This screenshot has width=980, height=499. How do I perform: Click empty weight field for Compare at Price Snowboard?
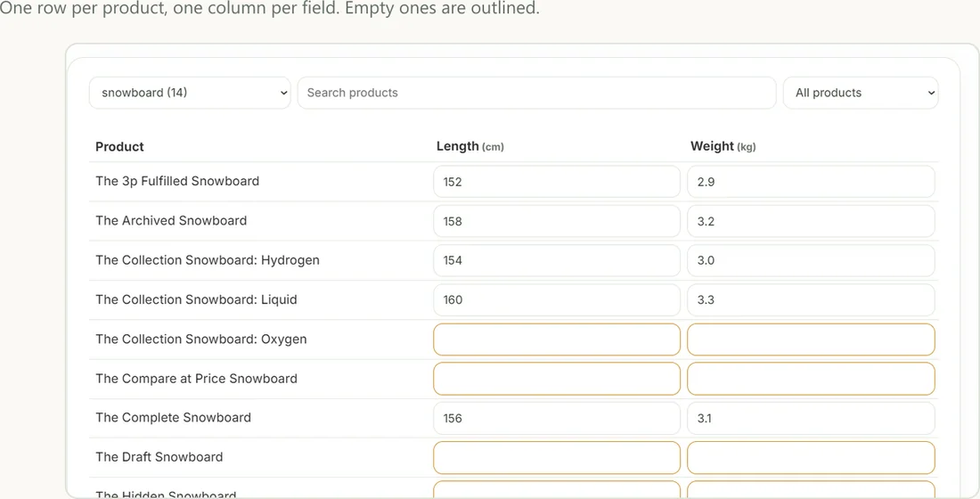coord(812,379)
